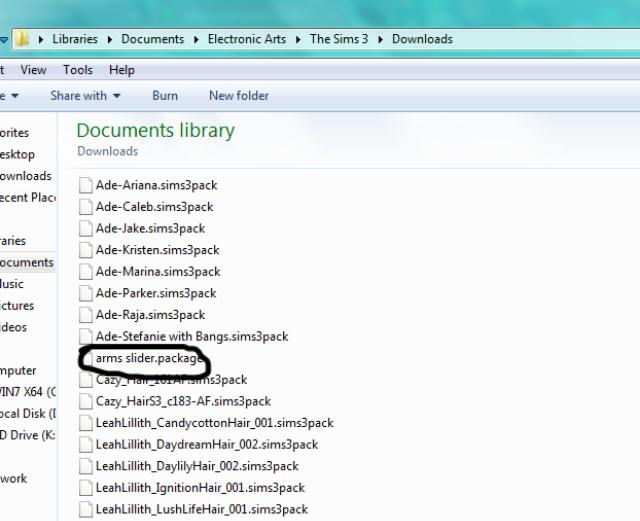Click the file icon next to LeahLillith_DaydreamHair_002

coord(86,445)
